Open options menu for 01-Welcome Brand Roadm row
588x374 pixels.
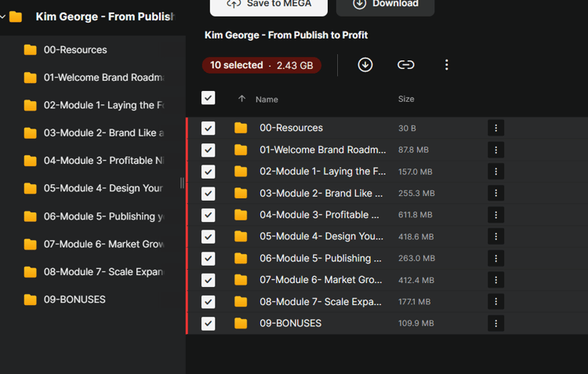click(x=495, y=150)
